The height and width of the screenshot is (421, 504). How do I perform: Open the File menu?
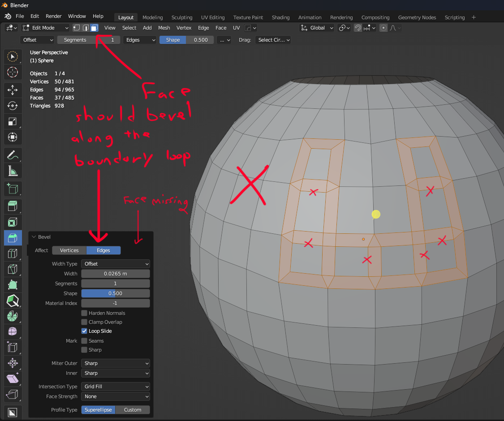click(20, 17)
